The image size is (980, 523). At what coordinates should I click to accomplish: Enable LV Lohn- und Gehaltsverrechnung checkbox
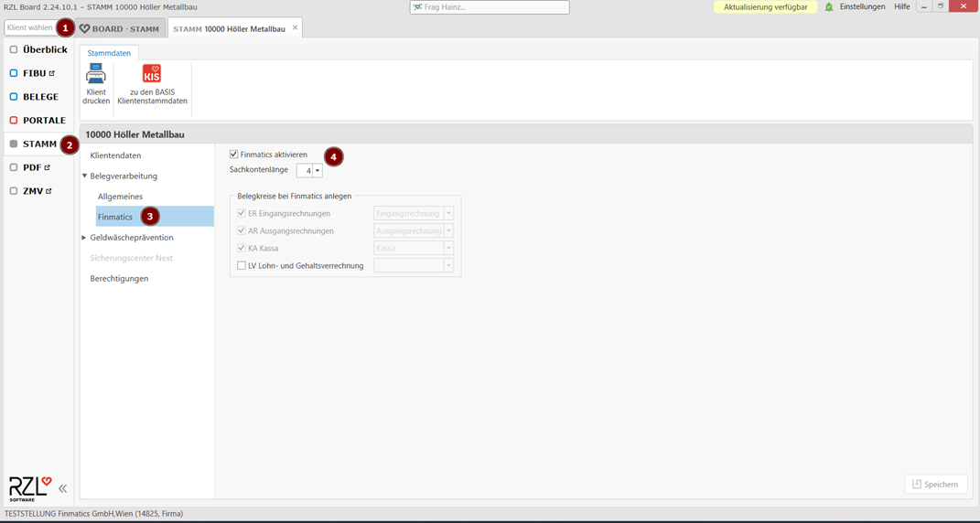[x=242, y=266]
